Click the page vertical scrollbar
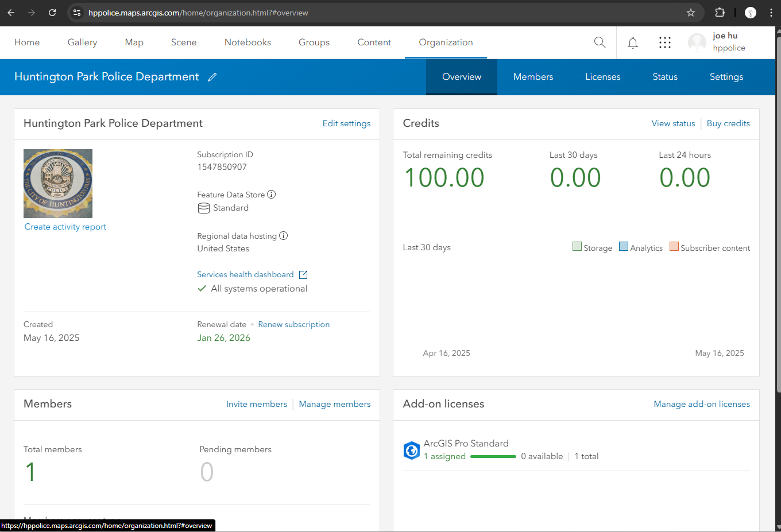781x532 pixels. pos(778,215)
